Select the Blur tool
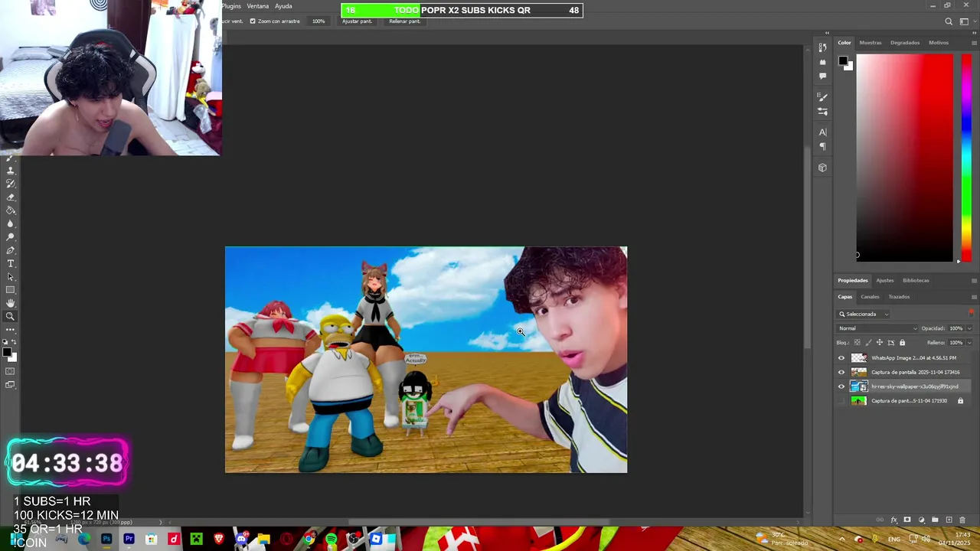 point(11,223)
